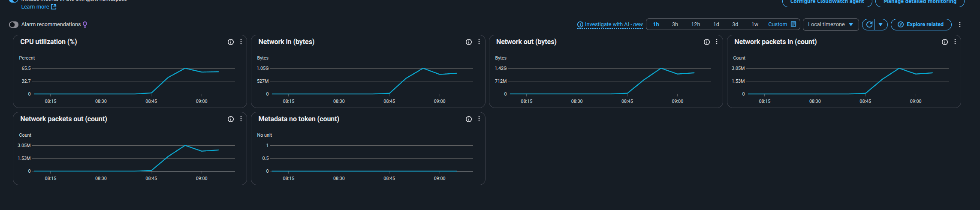Screen dimensions: 980x210
Task: Open the Custom time range calendar icon
Action: pos(793,24)
